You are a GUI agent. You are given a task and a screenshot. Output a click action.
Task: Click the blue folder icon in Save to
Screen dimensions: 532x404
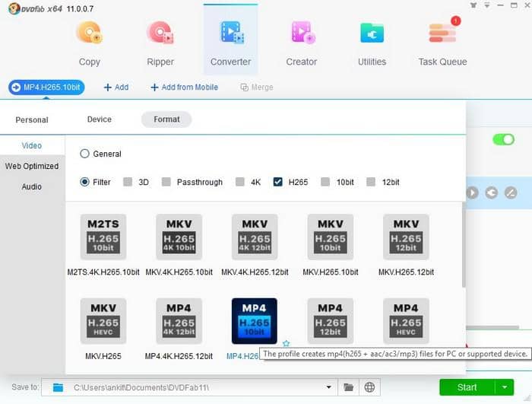point(58,387)
